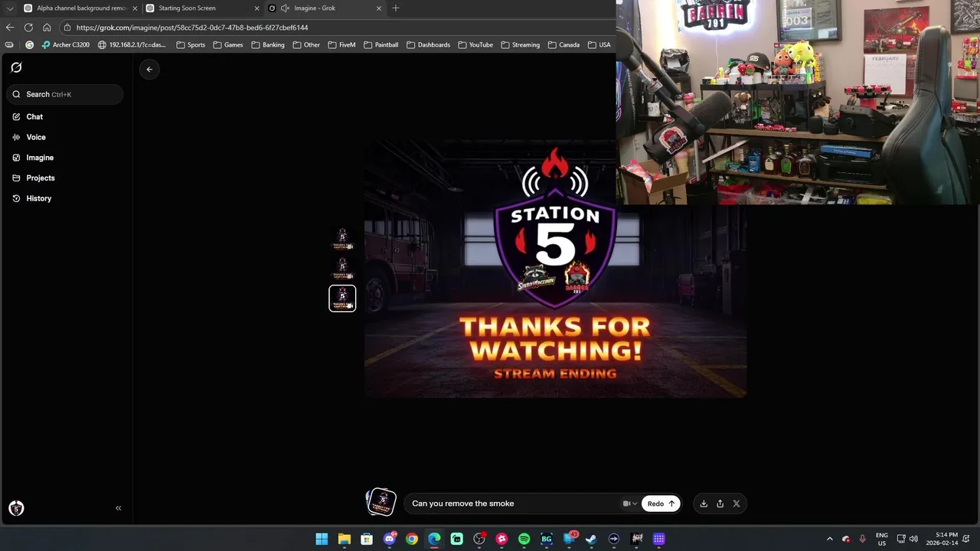Open volume control in the system tray
Viewport: 980px width, 551px height.
pyautogui.click(x=913, y=539)
